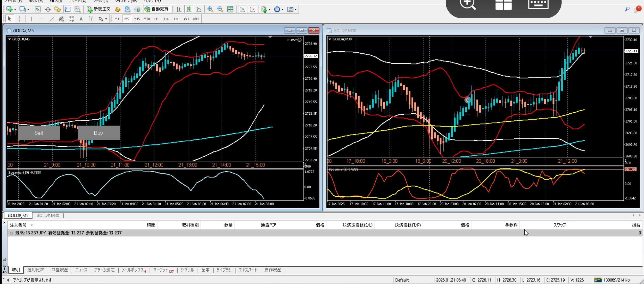Select the crosshair cursor tool

[20, 19]
